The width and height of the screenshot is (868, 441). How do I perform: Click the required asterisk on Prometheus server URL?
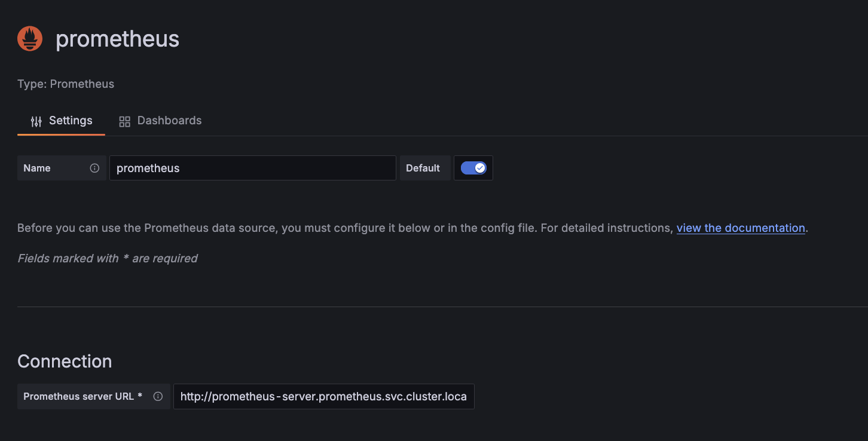click(x=140, y=396)
